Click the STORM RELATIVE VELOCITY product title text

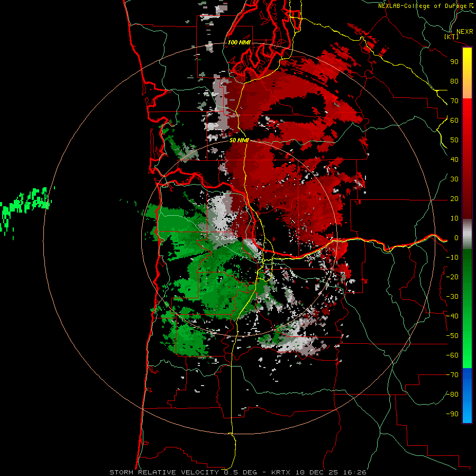[x=166, y=472]
